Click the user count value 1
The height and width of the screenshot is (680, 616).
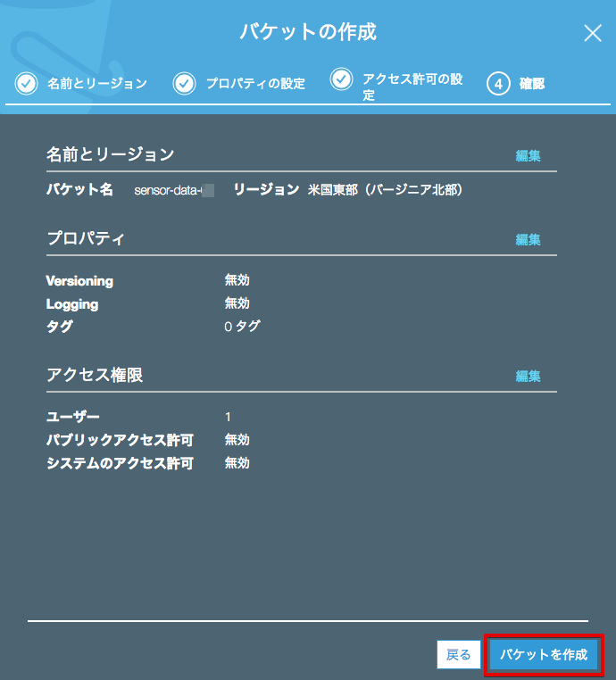pos(229,418)
